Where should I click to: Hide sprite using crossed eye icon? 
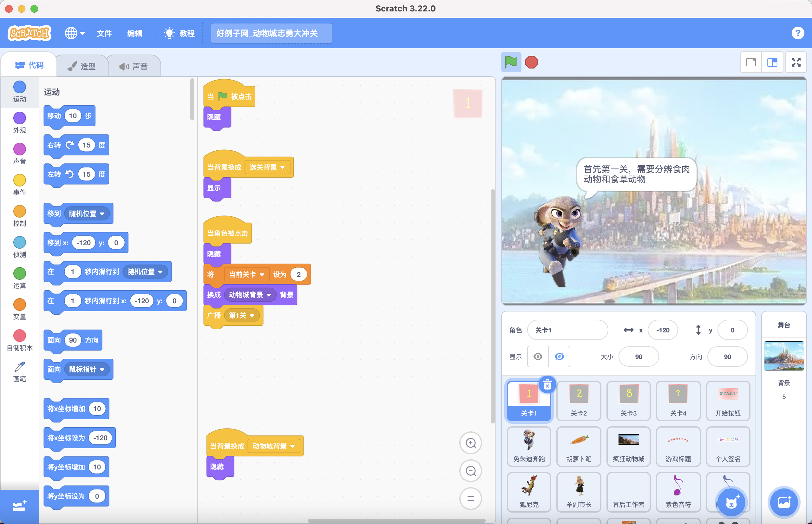tap(559, 357)
